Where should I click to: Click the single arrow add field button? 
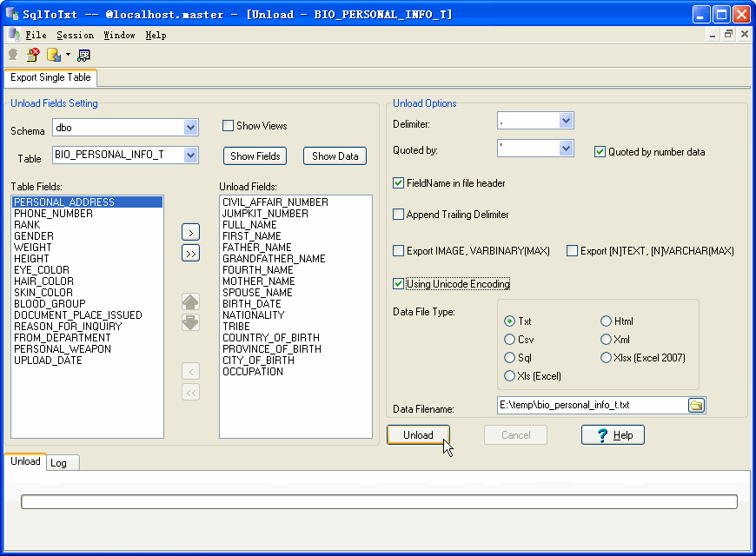191,233
